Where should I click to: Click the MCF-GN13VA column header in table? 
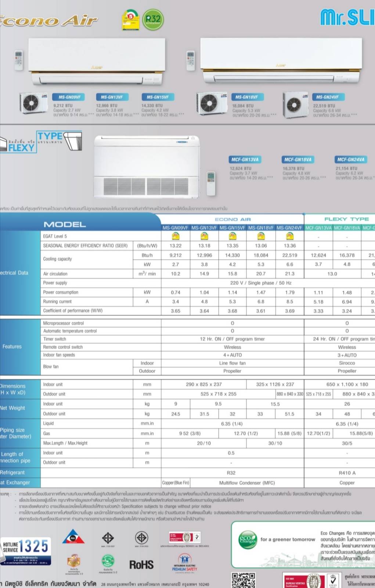(x=318, y=228)
